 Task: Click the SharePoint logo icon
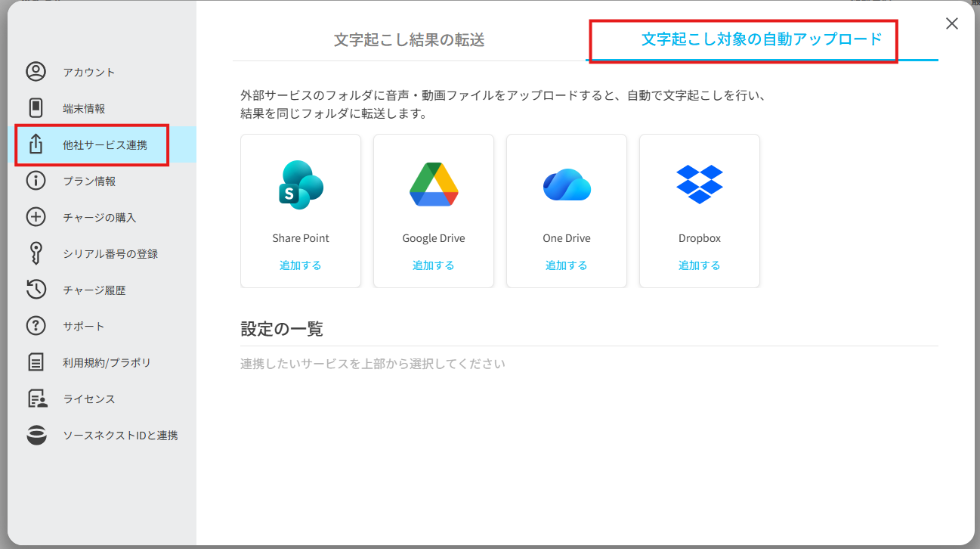coord(301,185)
